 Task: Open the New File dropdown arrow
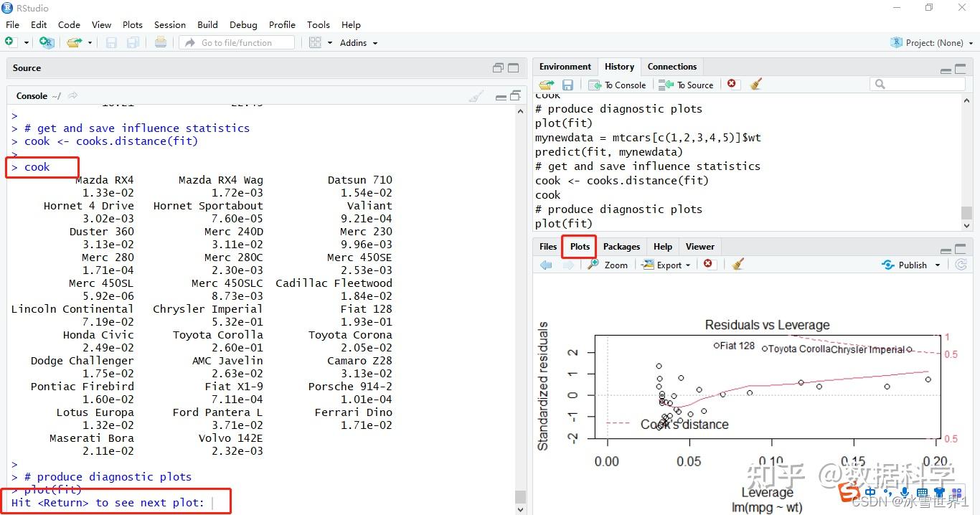coord(27,43)
